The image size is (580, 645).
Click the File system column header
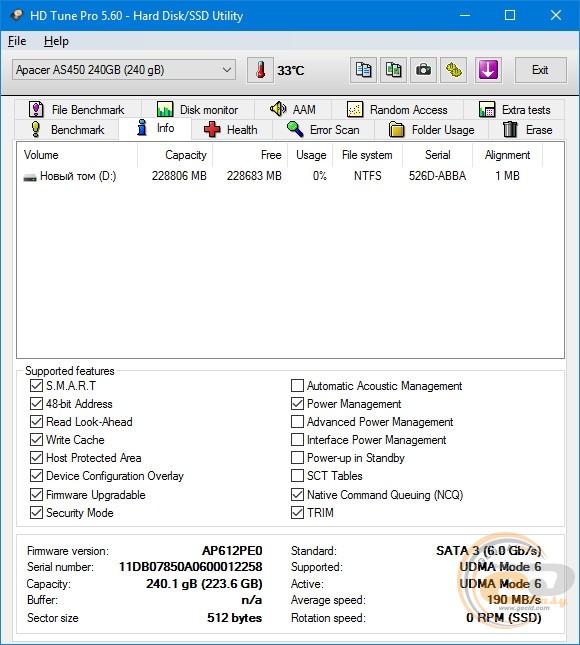(x=367, y=155)
